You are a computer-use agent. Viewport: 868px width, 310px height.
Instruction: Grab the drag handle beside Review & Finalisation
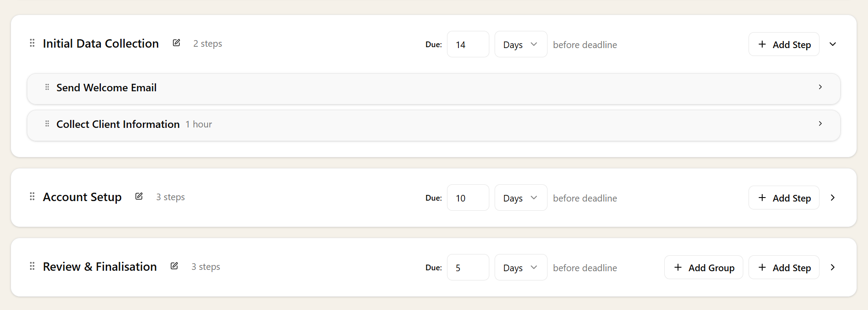[x=31, y=266]
